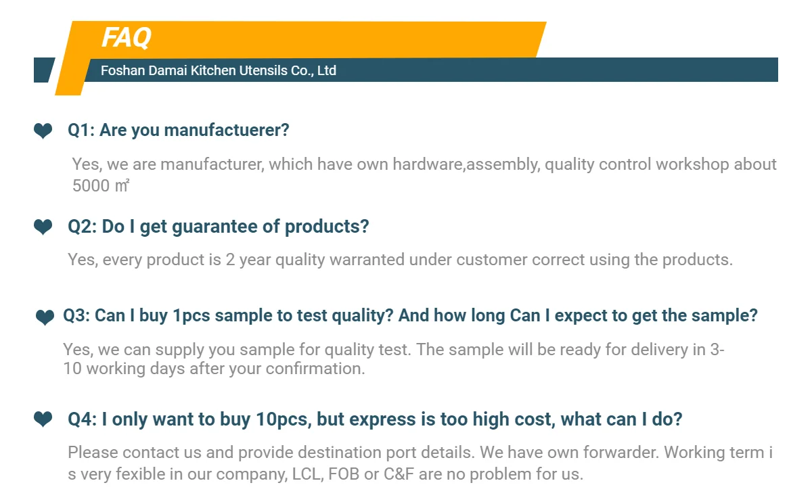This screenshot has width=812, height=504.
Task: Click the heart icon beside Q4
Action: 43,420
